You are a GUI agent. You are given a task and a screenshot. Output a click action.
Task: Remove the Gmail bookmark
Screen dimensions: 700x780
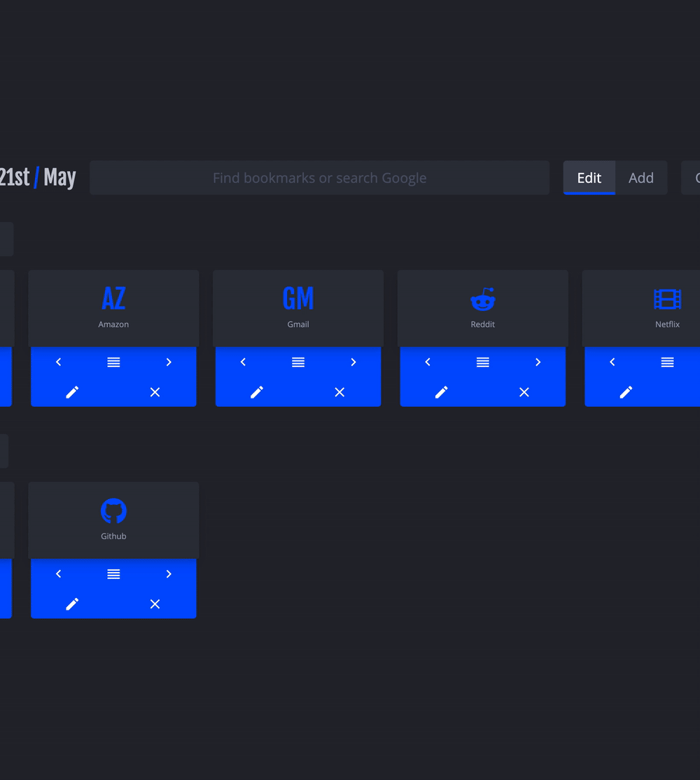[339, 392]
